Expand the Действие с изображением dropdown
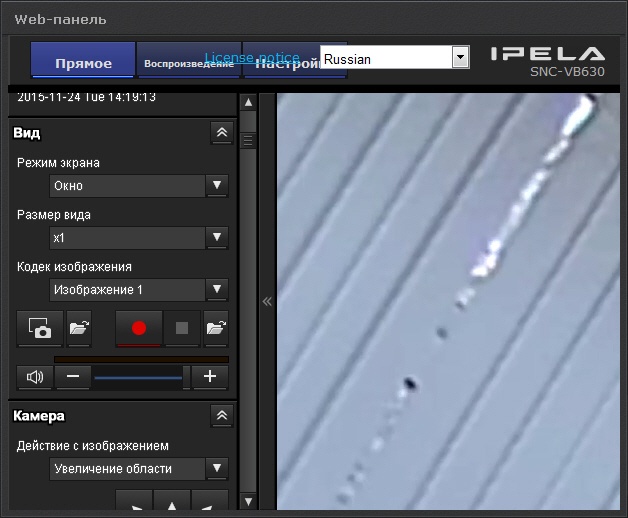Image resolution: width=628 pixels, height=518 pixels. (x=216, y=468)
